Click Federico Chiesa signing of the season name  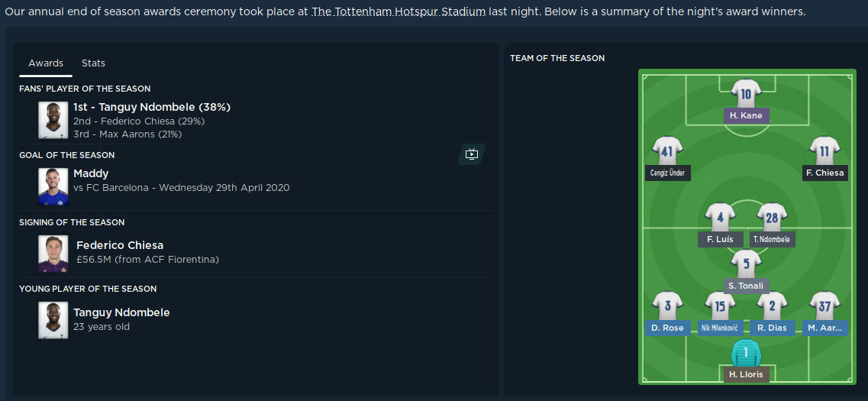pos(120,245)
